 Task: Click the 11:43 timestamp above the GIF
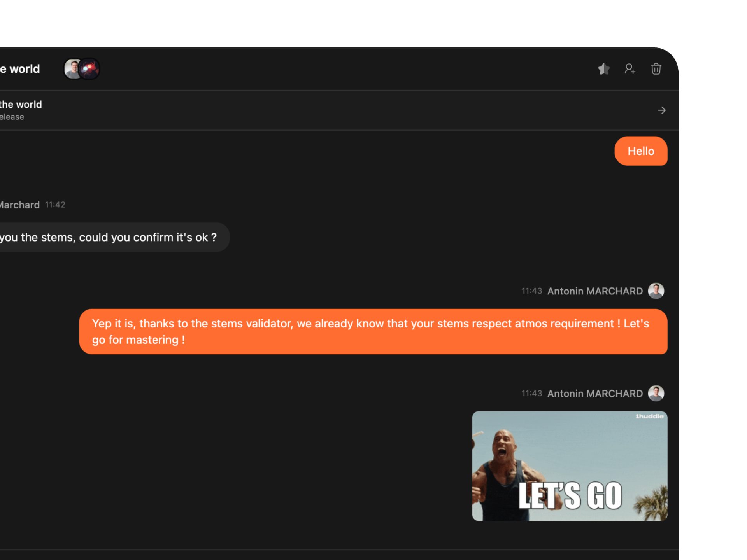[x=531, y=393]
